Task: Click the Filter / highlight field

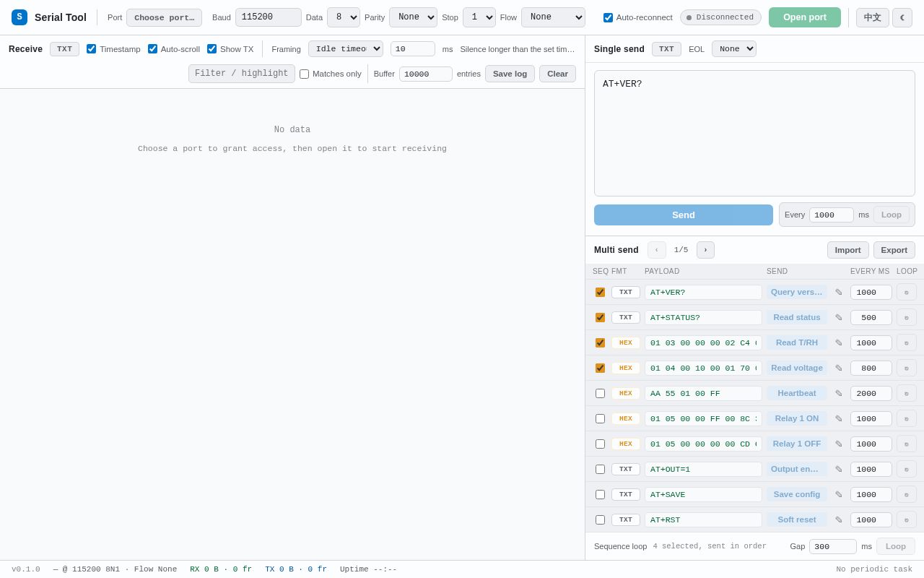Action: tap(242, 74)
